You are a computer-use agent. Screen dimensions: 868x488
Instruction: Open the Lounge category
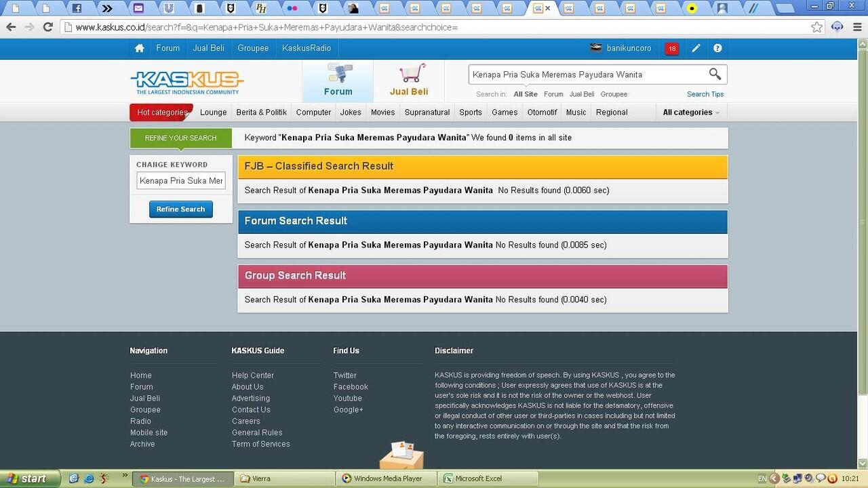[x=214, y=113]
